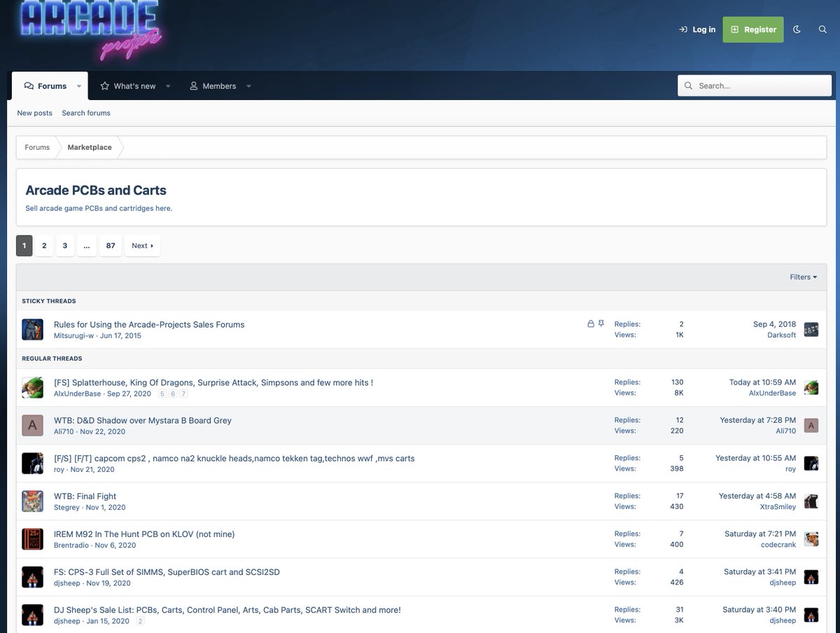This screenshot has width=840, height=633.
Task: Expand the What's new dropdown arrow
Action: pyautogui.click(x=168, y=86)
